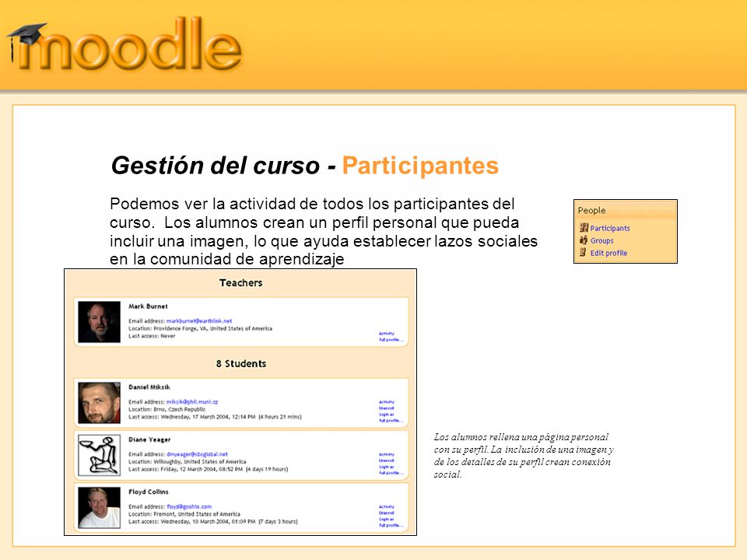
Task: Email Mark Burnet via markburnet@earthlink.net link
Action: pos(199,321)
